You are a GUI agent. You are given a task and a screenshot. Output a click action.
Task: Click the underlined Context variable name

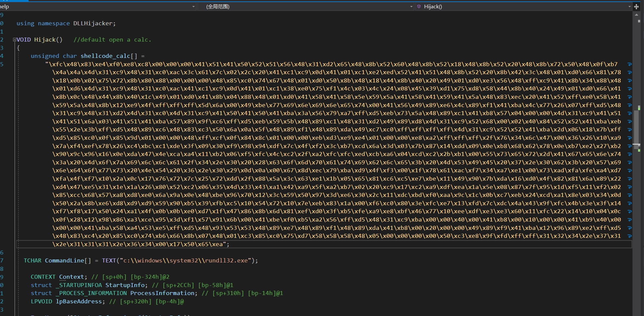pyautogui.click(x=71, y=277)
